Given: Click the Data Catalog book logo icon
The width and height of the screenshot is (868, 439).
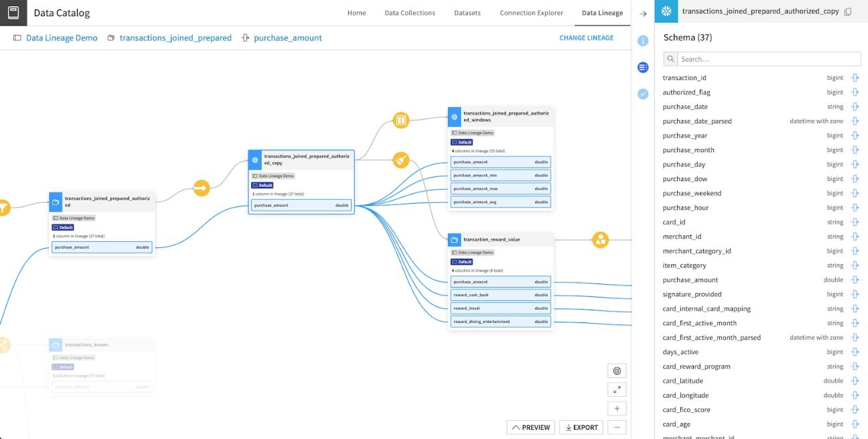Looking at the screenshot, I should point(13,13).
